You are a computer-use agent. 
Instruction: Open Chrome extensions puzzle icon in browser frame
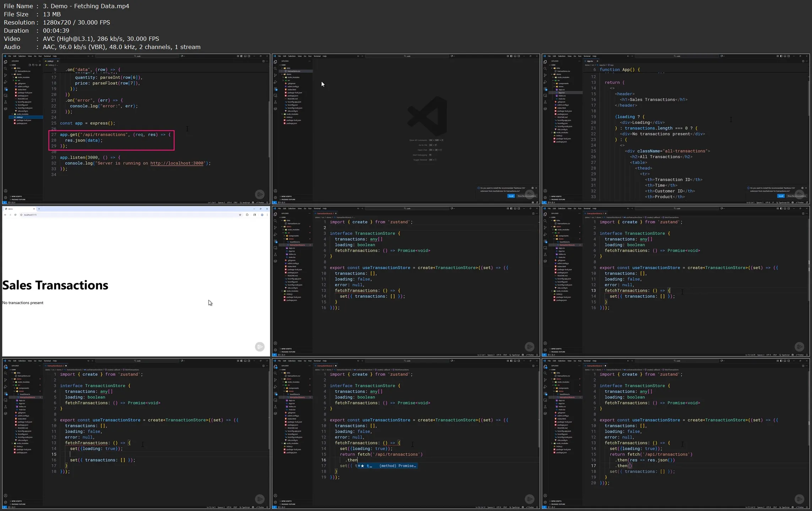247,215
